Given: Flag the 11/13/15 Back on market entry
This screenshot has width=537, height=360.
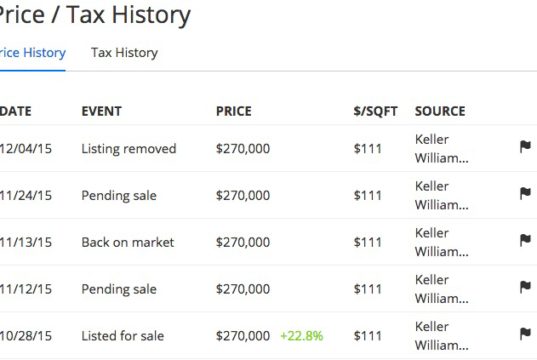Looking at the screenshot, I should click(525, 240).
